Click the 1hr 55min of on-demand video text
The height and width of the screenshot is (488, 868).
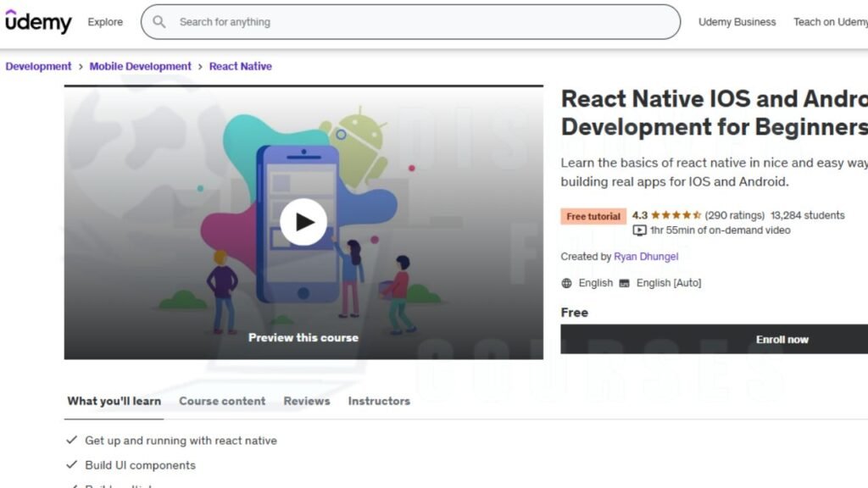point(721,230)
